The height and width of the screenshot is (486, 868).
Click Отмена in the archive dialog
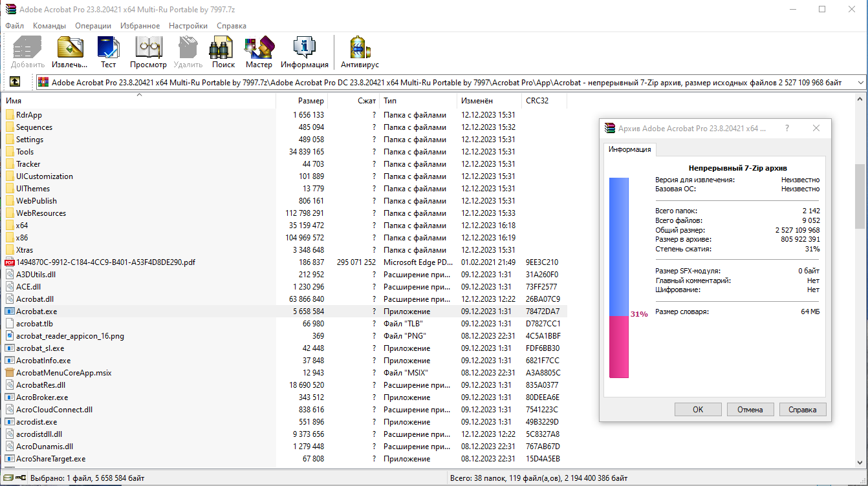click(750, 409)
